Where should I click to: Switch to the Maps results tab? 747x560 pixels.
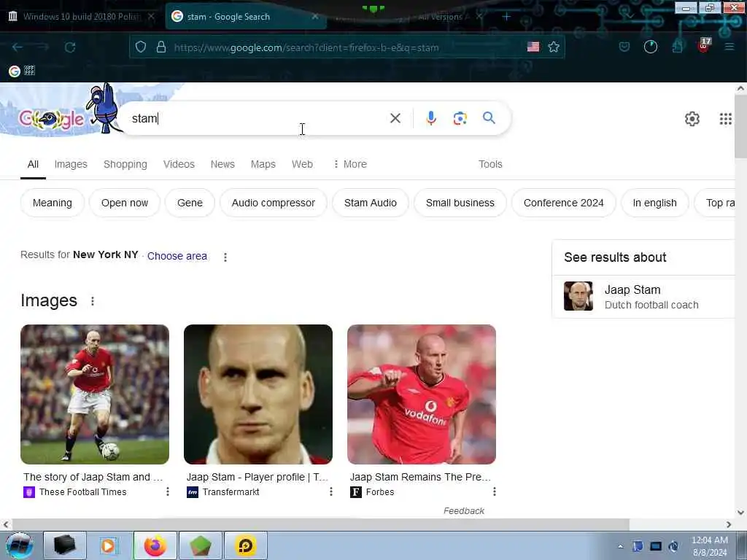[x=263, y=164]
